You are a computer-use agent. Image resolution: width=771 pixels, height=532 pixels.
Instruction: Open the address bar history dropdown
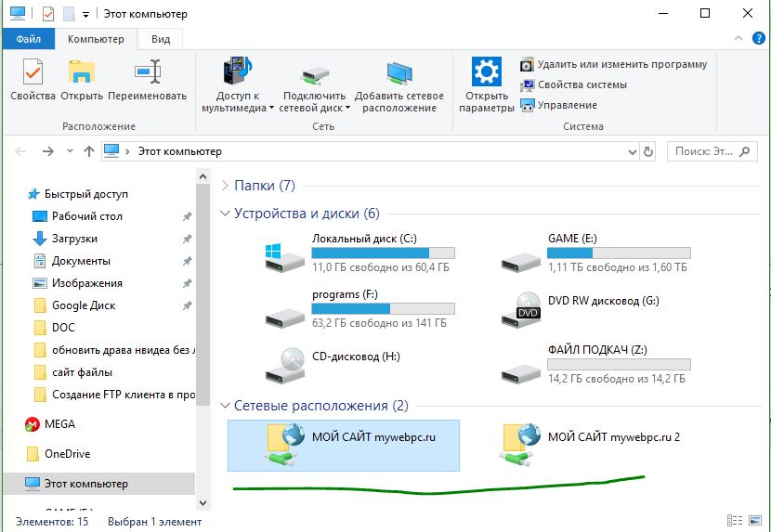click(633, 152)
